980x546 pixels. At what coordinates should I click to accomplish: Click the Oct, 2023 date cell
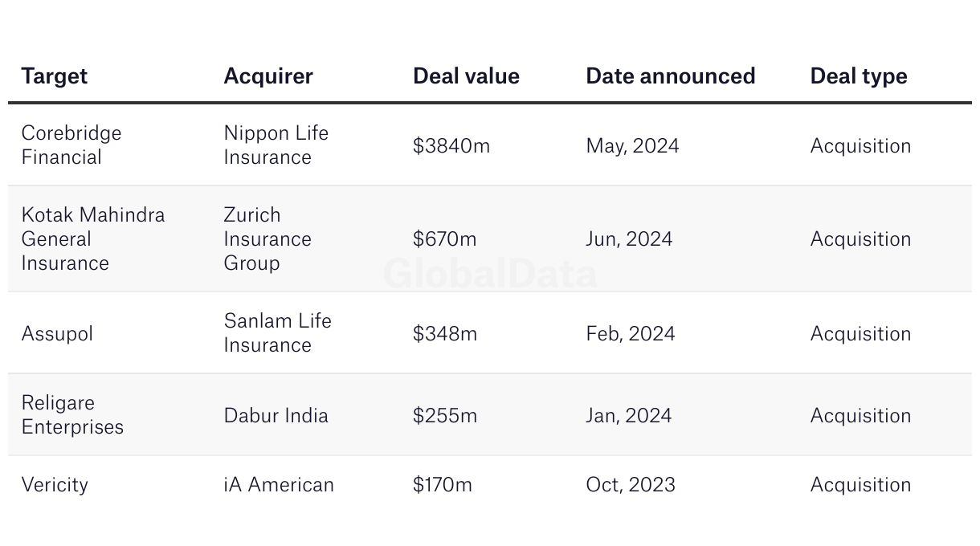pos(630,485)
